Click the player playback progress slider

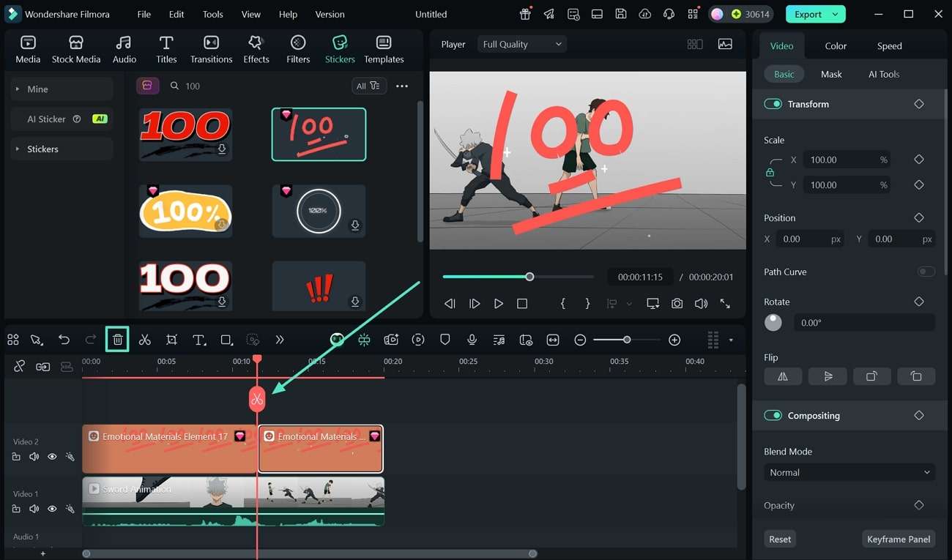pos(518,277)
